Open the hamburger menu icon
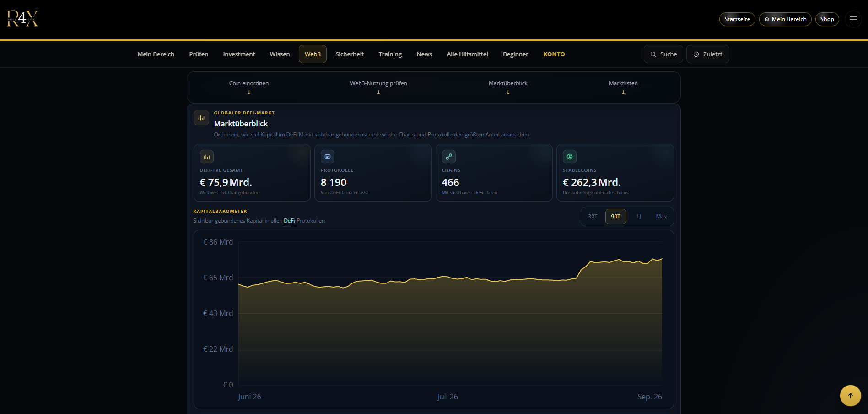 tap(853, 19)
